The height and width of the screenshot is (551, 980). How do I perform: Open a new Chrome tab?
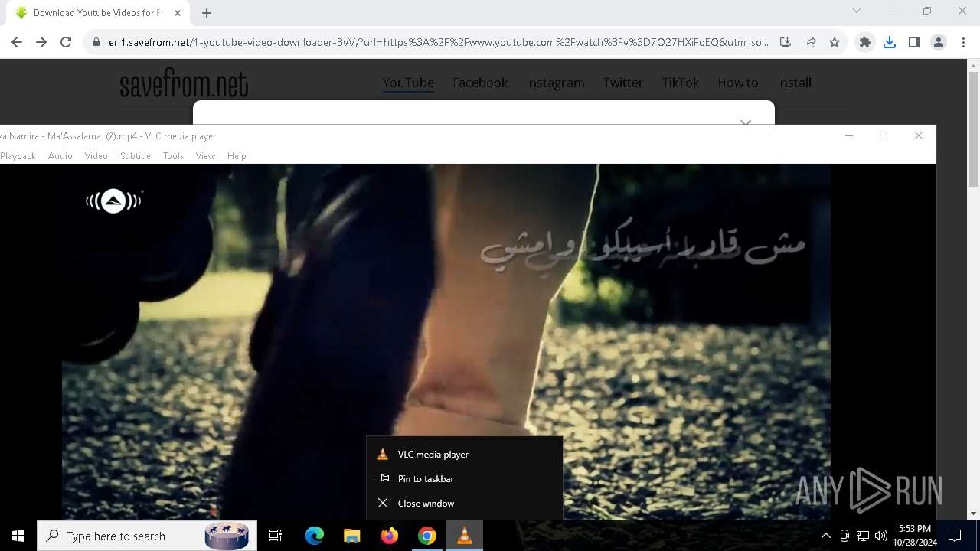[x=207, y=12]
